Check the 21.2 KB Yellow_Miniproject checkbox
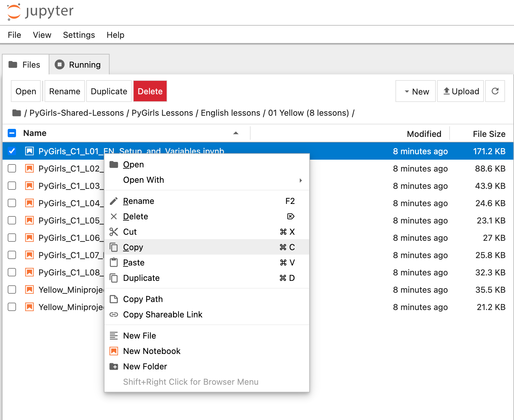 coord(12,307)
